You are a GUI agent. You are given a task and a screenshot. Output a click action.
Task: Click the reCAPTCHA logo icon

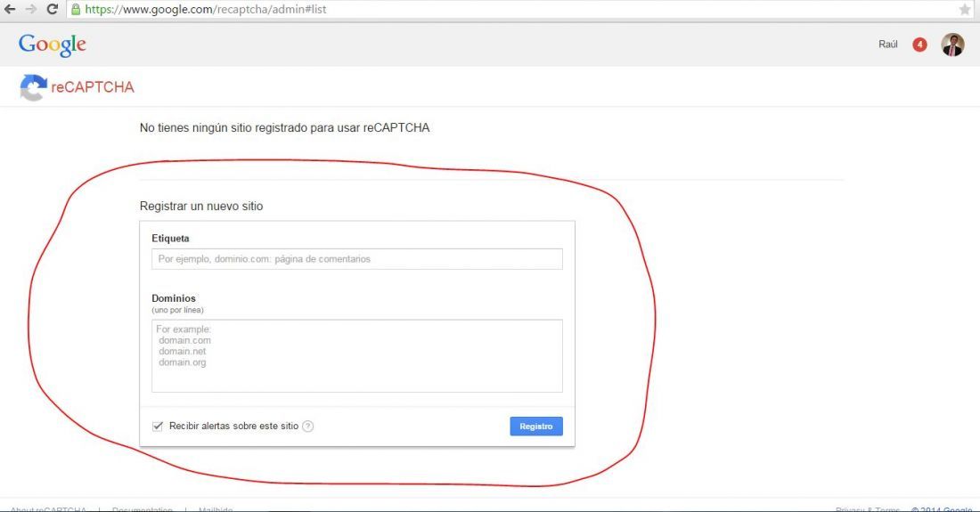point(33,87)
